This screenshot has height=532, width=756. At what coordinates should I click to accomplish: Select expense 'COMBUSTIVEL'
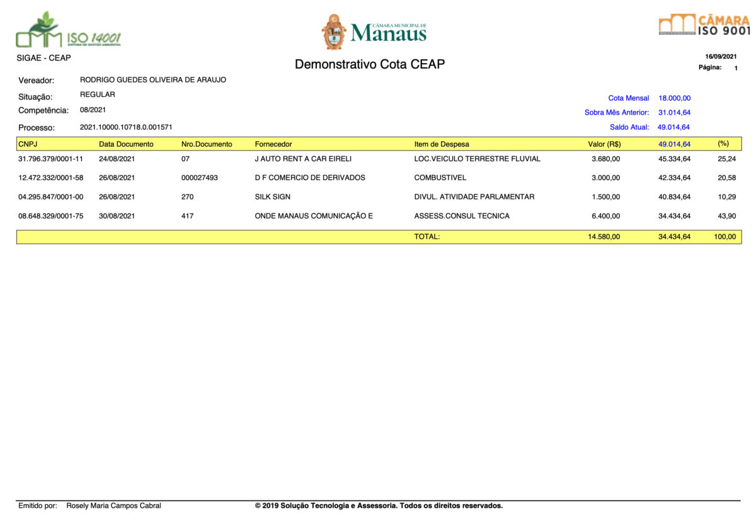440,178
